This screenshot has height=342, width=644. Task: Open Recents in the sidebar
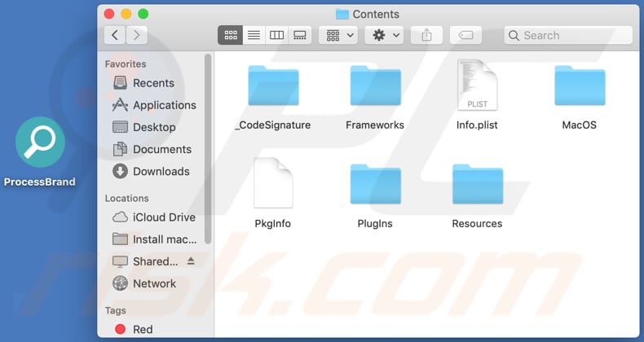click(x=155, y=83)
